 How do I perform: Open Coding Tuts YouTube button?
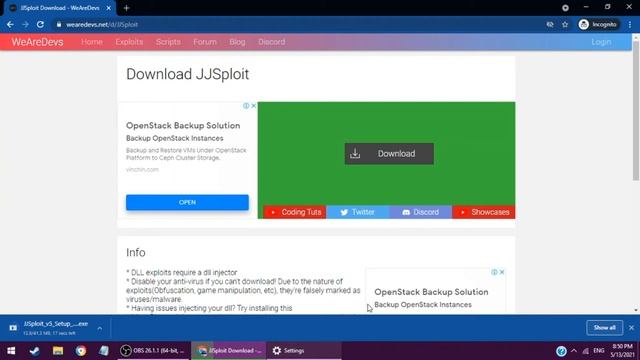pos(295,212)
